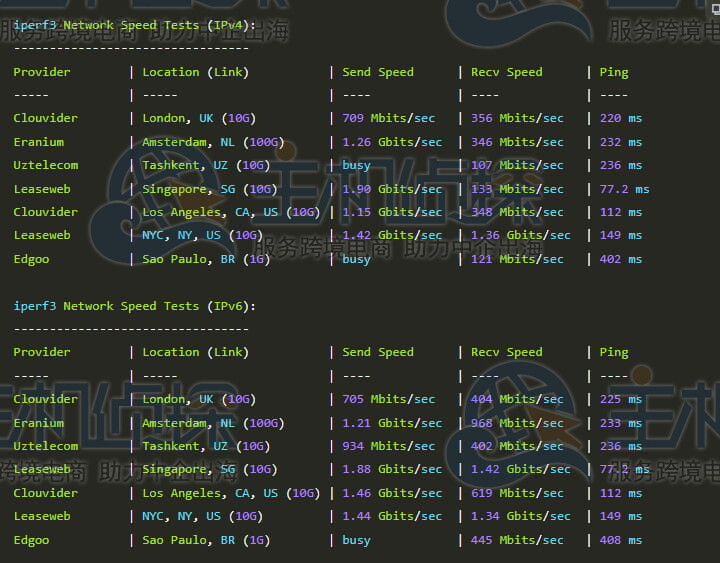Click the iperf3 IPv6 tests heading
This screenshot has width=720, height=563.
[134, 306]
